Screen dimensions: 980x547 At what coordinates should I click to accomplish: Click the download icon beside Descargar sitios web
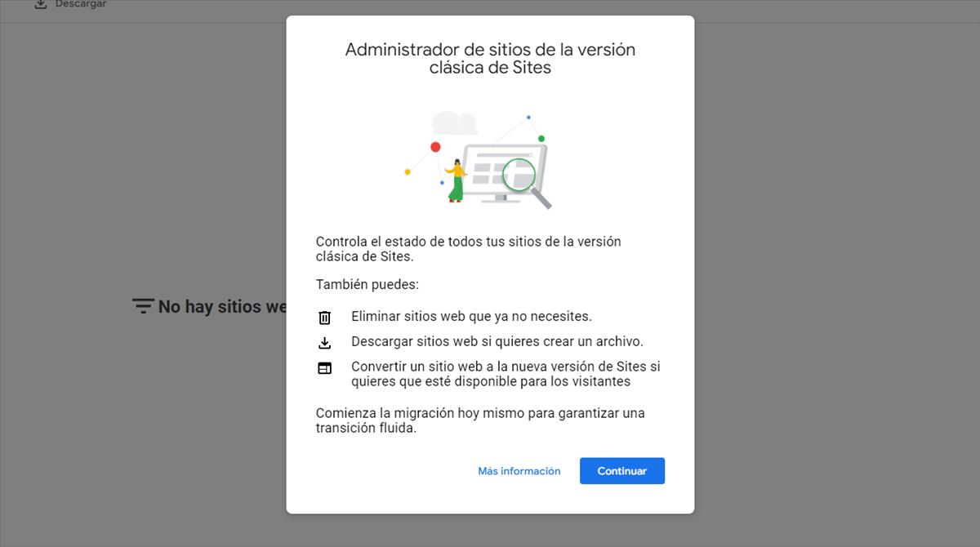pyautogui.click(x=325, y=343)
